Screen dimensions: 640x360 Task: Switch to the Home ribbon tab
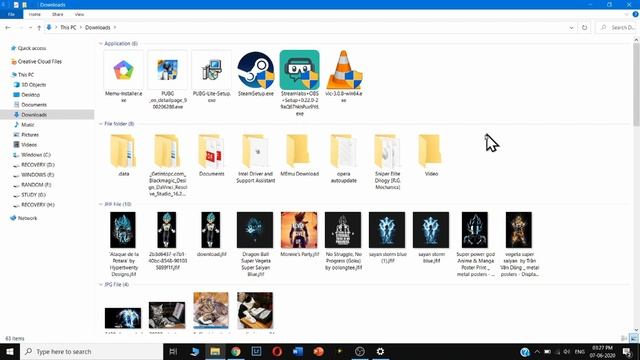[35, 14]
